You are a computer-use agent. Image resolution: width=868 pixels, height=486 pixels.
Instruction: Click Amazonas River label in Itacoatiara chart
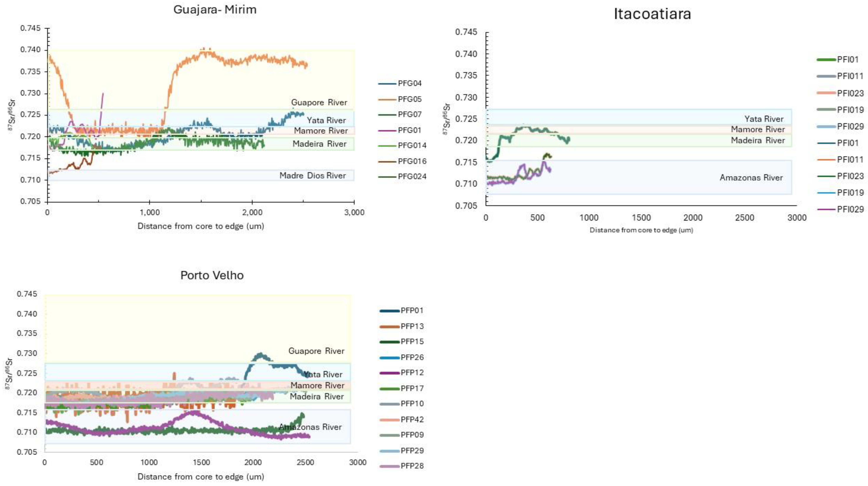point(751,178)
